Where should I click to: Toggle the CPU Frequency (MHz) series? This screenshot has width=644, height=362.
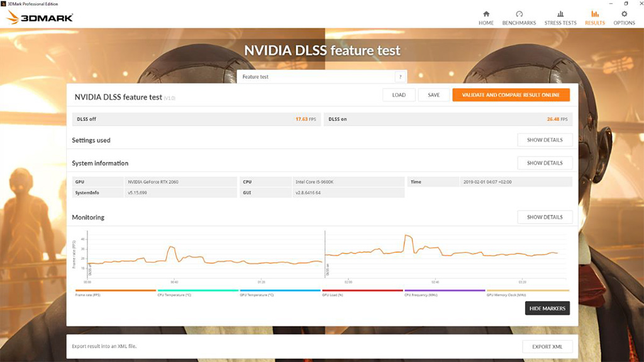[445, 293]
